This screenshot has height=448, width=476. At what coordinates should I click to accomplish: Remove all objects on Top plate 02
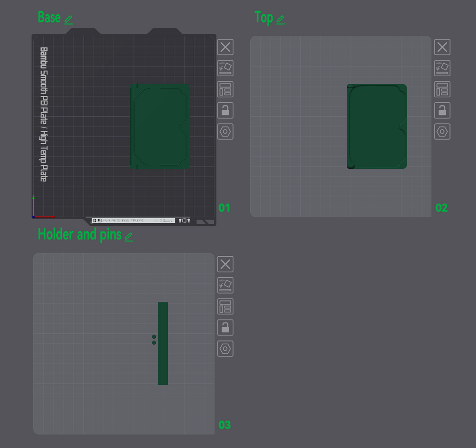click(442, 47)
